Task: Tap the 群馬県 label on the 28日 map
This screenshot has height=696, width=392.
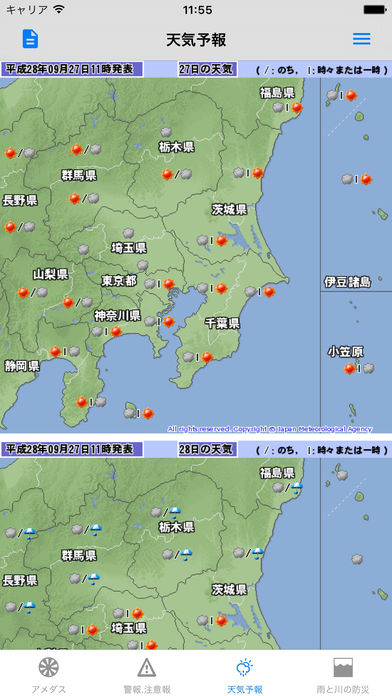Action: coord(79,555)
